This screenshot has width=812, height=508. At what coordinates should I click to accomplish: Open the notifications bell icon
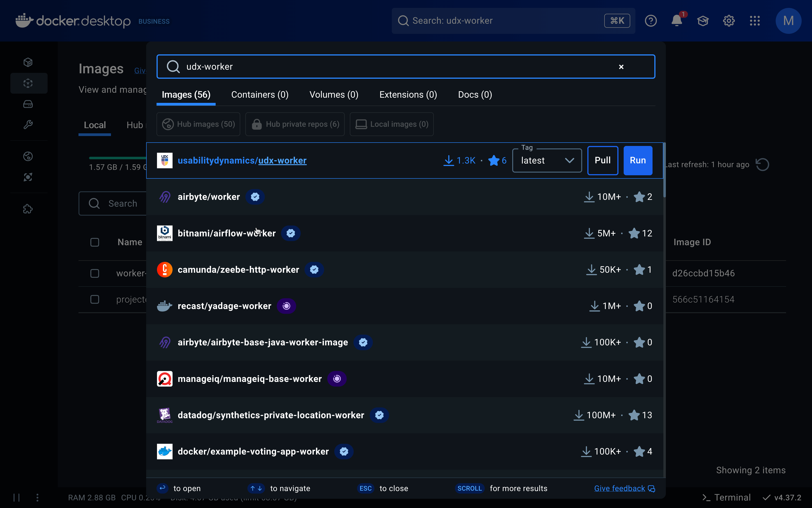677,21
